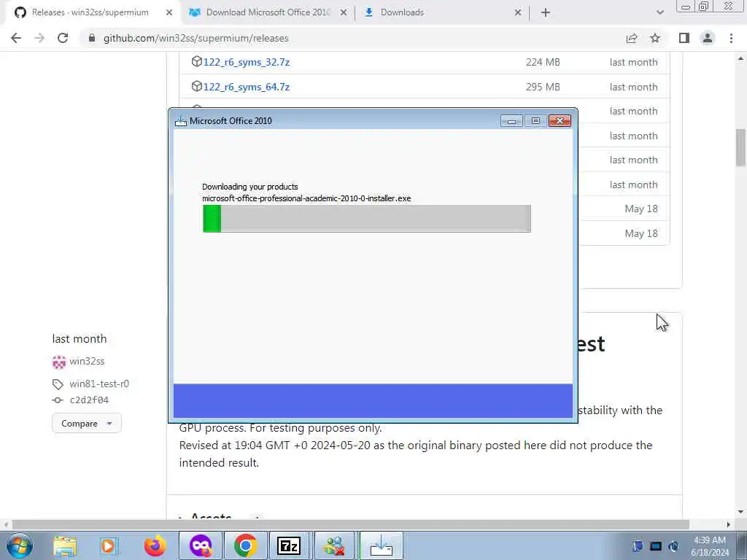This screenshot has height=560, width=747.
Task: Switch to the Office installer taskbar icon
Action: (381, 546)
